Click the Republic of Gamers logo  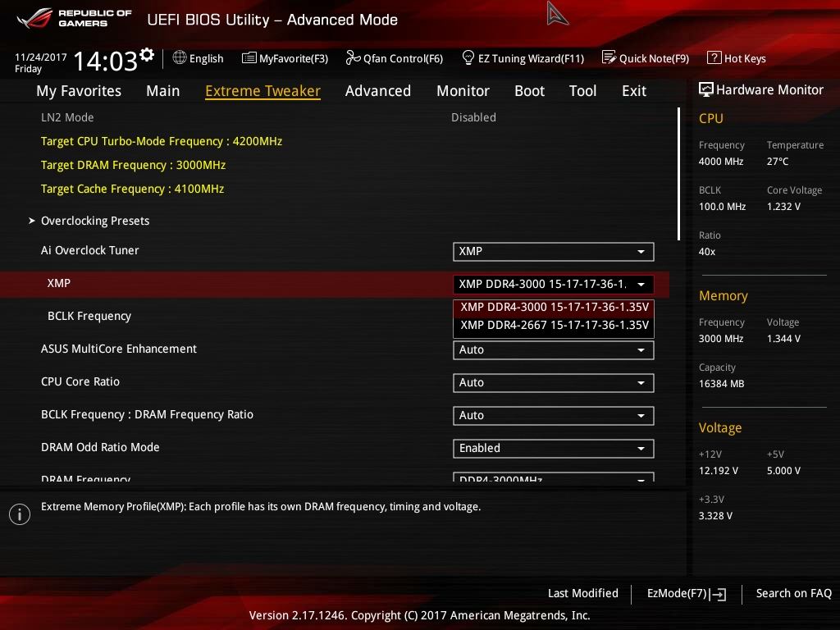click(x=75, y=19)
